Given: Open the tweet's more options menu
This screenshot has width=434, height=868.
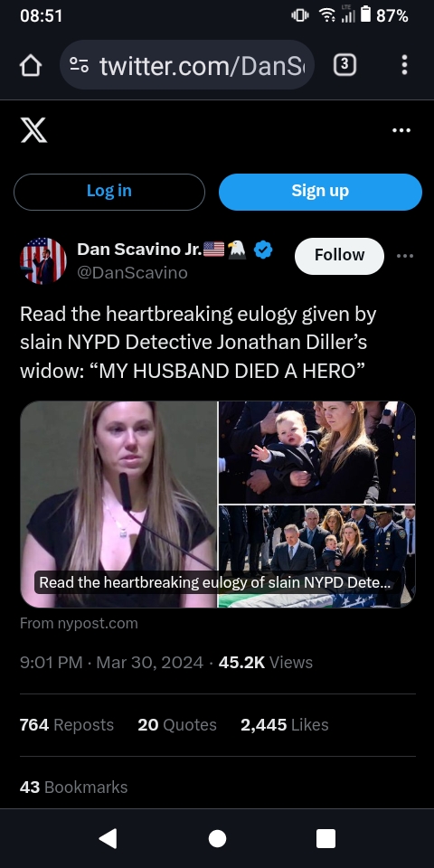Looking at the screenshot, I should coord(405,256).
